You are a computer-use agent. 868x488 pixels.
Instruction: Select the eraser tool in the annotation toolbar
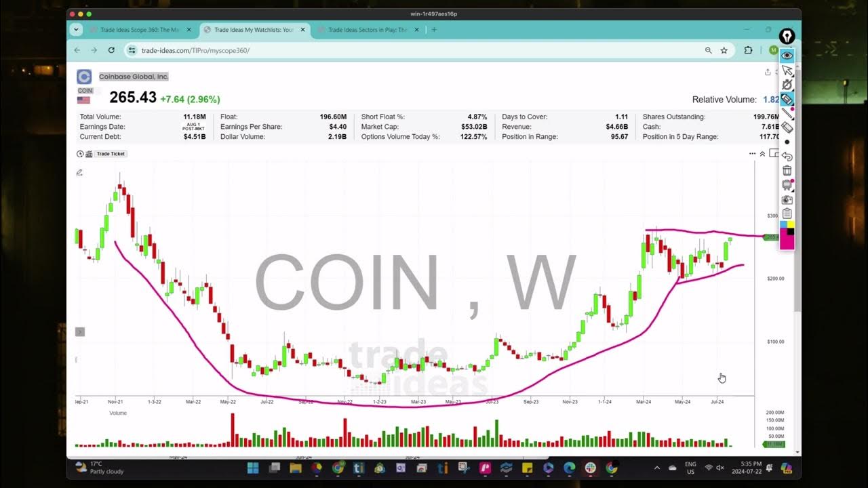point(787,127)
